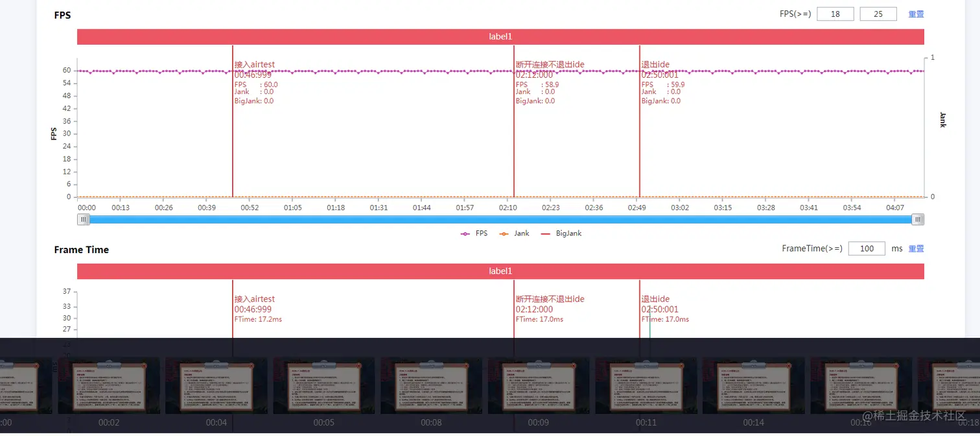
Task: Click the FPS section heading
Action: (x=62, y=15)
